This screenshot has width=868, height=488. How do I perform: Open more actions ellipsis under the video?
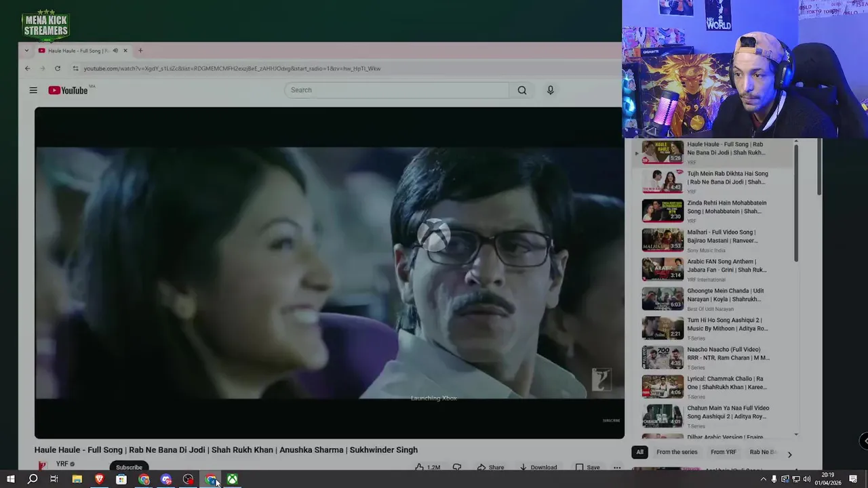point(617,467)
